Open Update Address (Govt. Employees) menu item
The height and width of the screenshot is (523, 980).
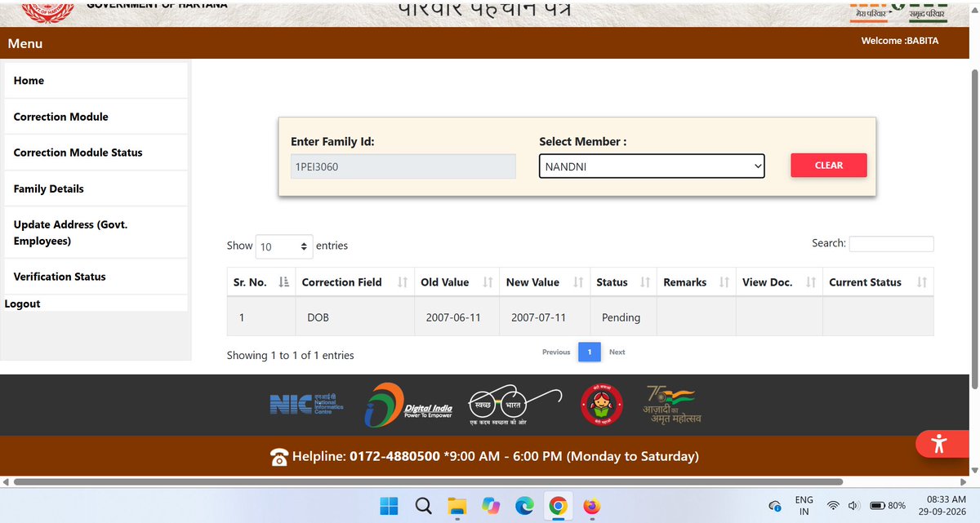[x=96, y=233]
